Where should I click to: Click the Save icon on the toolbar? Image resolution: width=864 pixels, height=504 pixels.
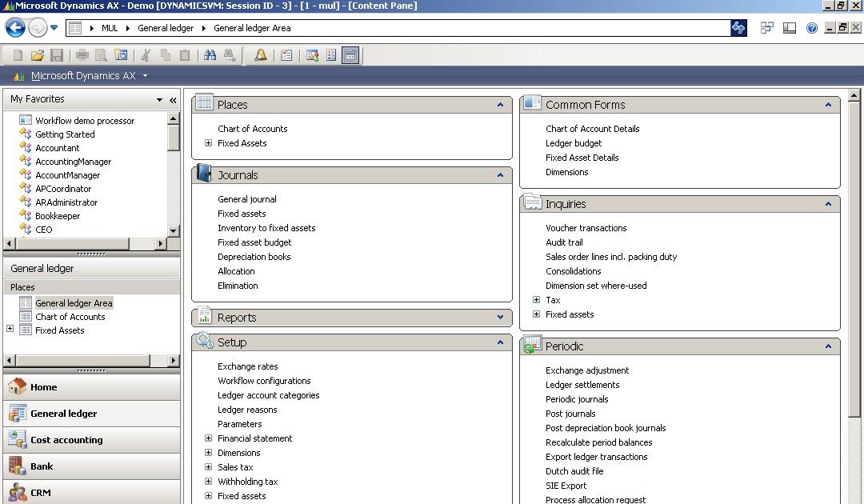[57, 55]
